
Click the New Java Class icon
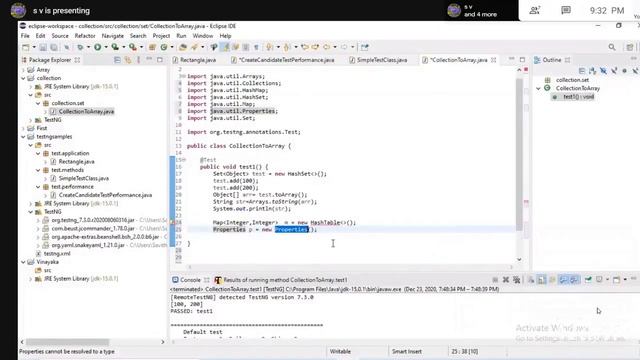coord(164,47)
